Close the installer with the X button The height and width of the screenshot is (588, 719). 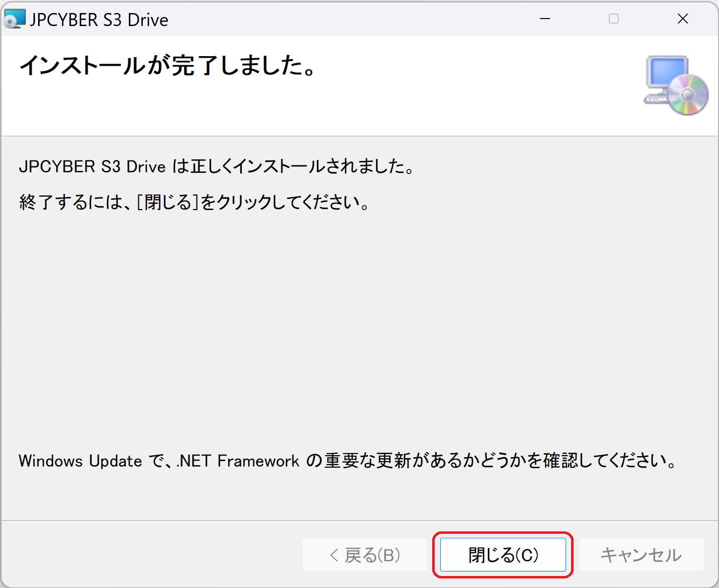[682, 19]
